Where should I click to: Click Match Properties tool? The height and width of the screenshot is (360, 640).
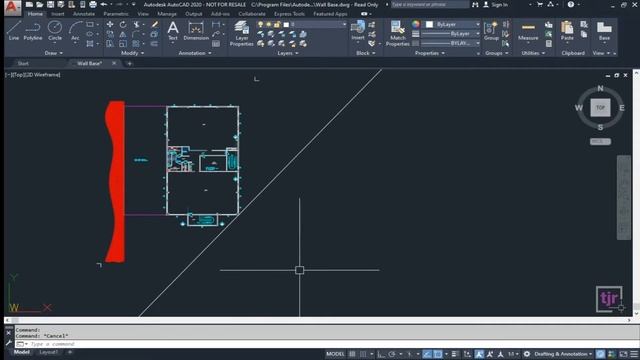(398, 33)
